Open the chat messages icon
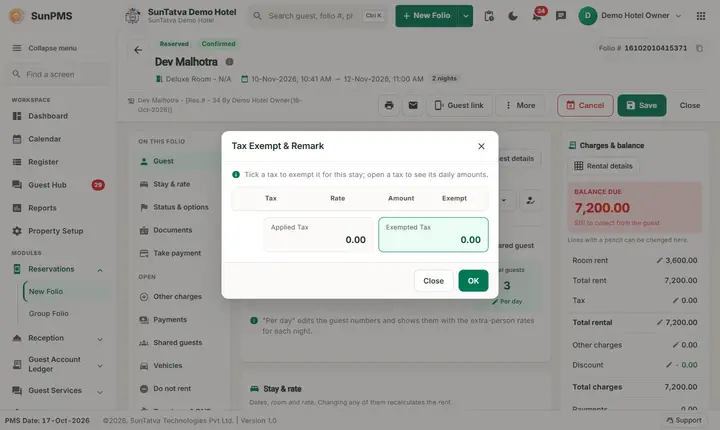The height and width of the screenshot is (430, 720). click(561, 16)
